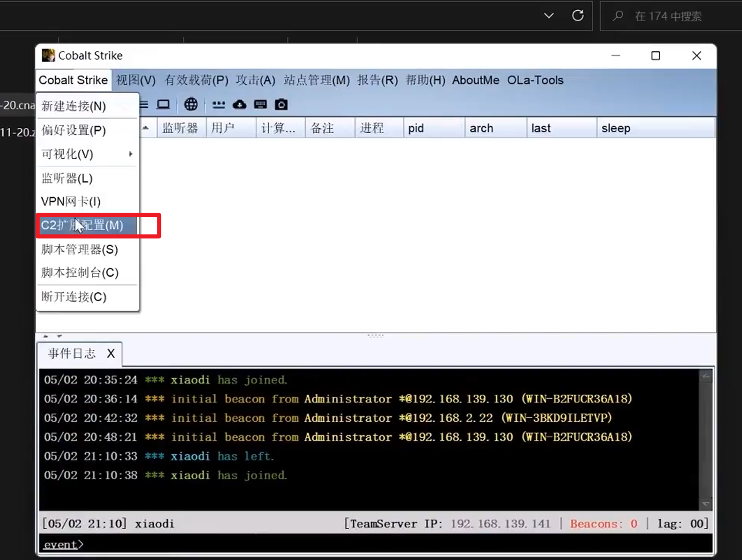
Task: Click log line 'xiaodi has left.'
Action: point(159,456)
